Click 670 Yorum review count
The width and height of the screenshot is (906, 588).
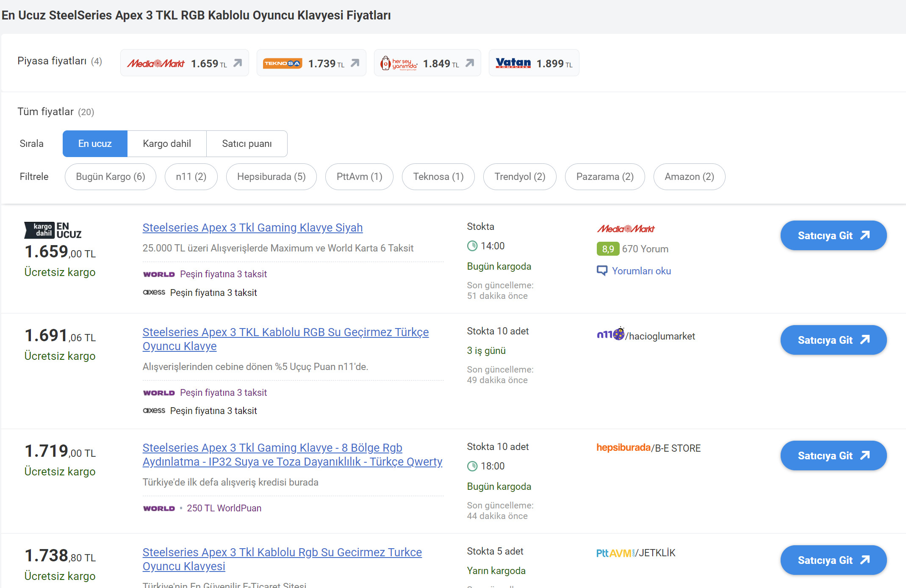coord(645,249)
